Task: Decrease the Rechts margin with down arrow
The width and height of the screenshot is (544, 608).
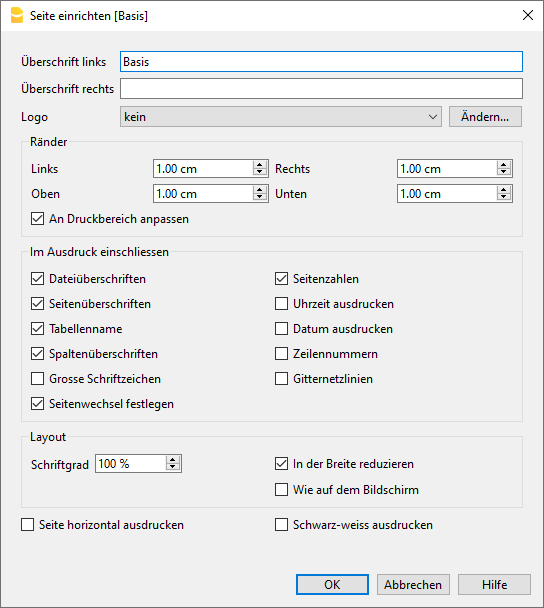Action: point(503,173)
